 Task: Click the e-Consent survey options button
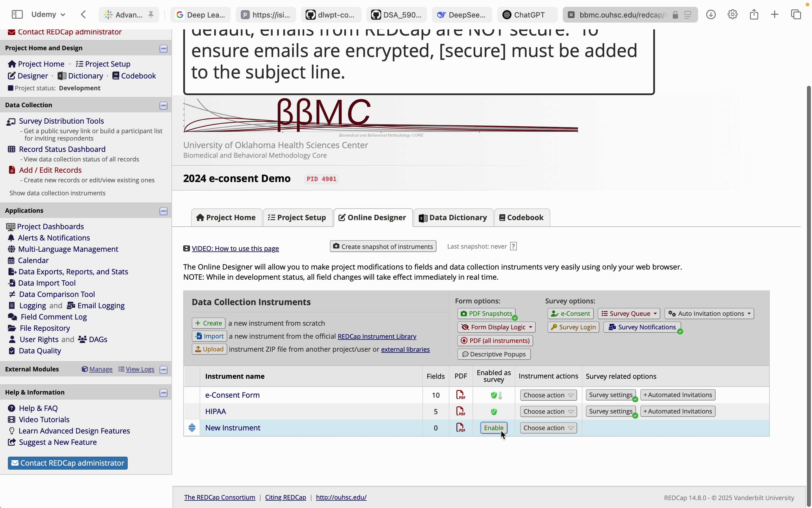tap(570, 314)
